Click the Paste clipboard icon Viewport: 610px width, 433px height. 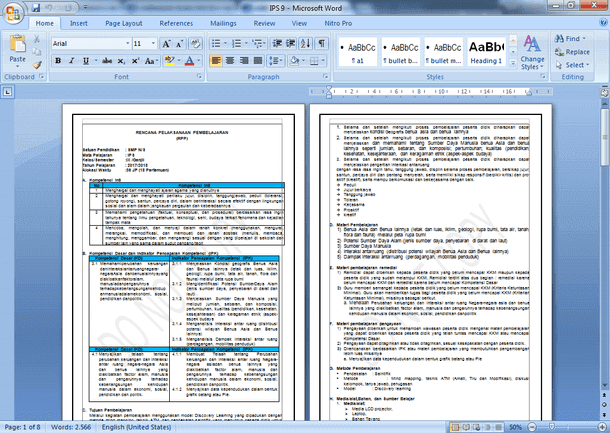click(18, 44)
